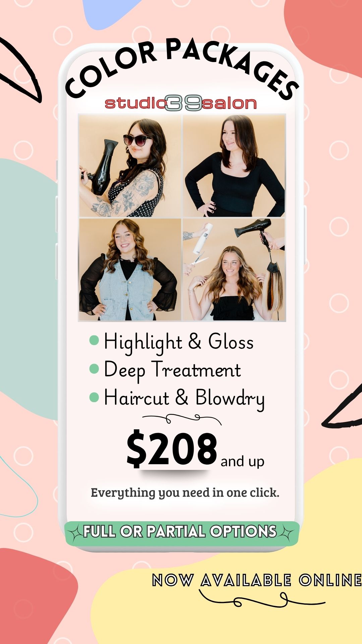The image size is (362, 644).
Task: Click the studio39salon logo
Action: click(181, 103)
